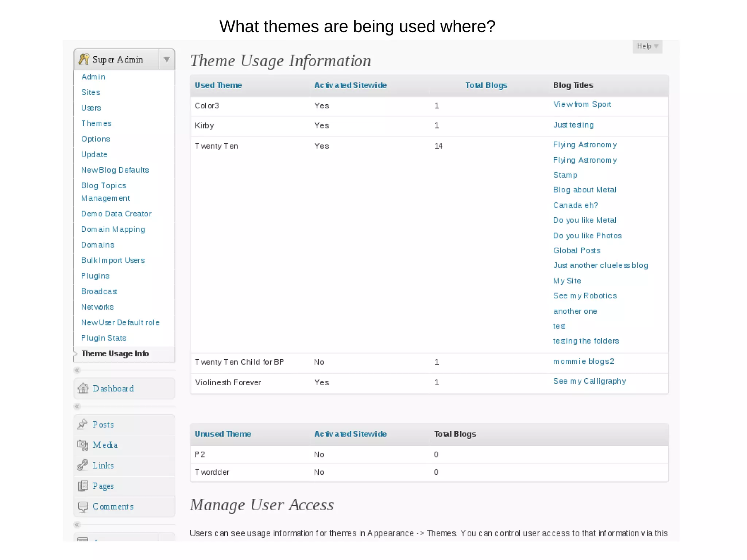Open Do you like Metal link
Image resolution: width=747 pixels, height=560 pixels.
[585, 220]
